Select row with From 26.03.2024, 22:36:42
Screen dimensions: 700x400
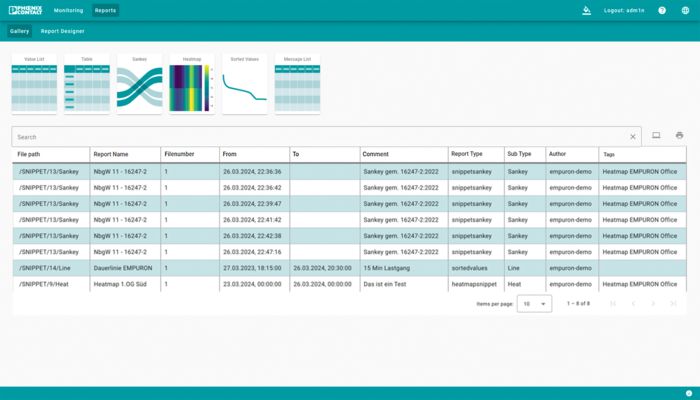pyautogui.click(x=350, y=188)
